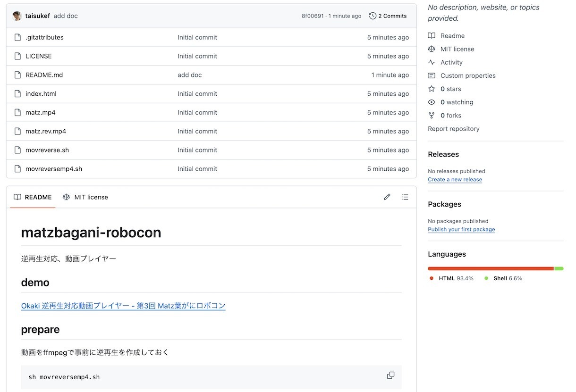Click the forks icon in sidebar

pos(431,116)
